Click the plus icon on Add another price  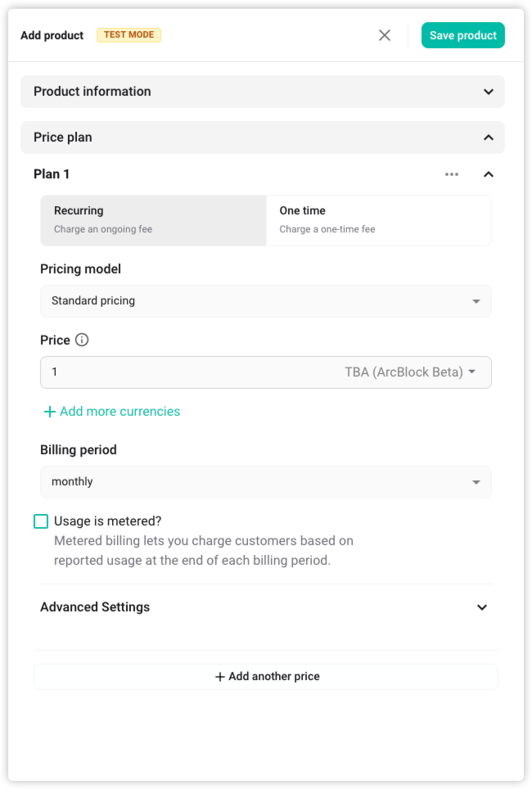(x=219, y=677)
